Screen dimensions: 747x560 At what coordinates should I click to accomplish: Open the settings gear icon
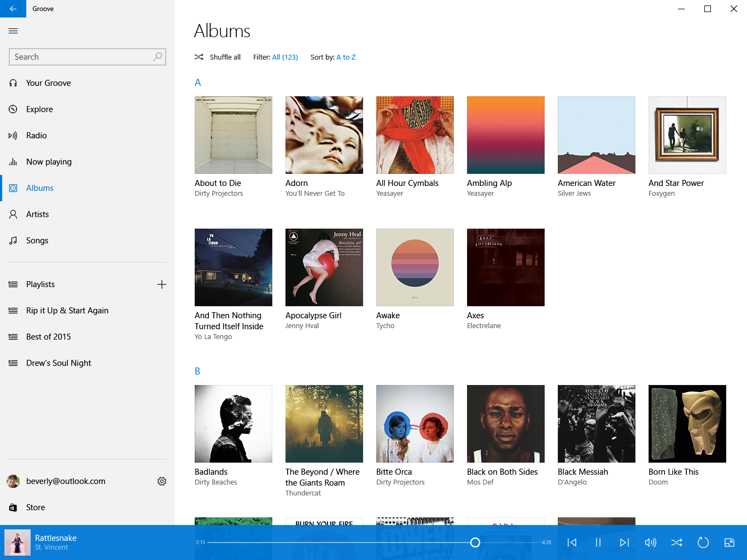tap(162, 481)
